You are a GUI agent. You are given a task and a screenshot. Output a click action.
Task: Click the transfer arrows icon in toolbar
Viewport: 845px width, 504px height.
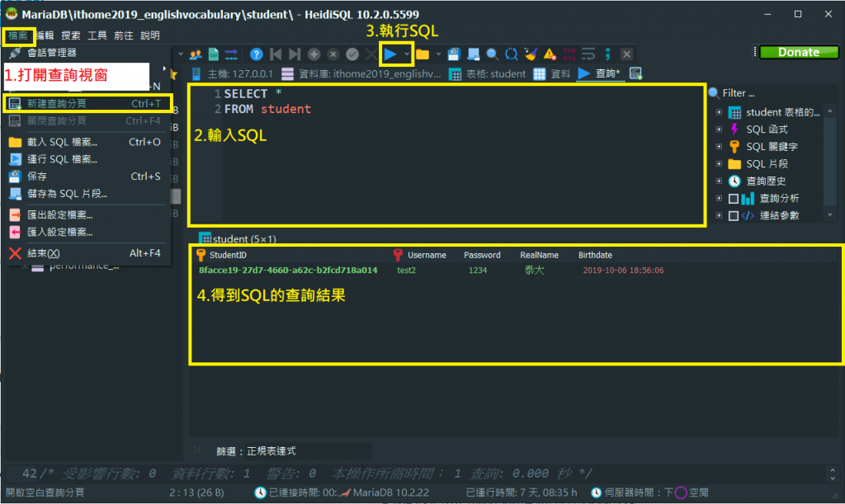tap(231, 54)
